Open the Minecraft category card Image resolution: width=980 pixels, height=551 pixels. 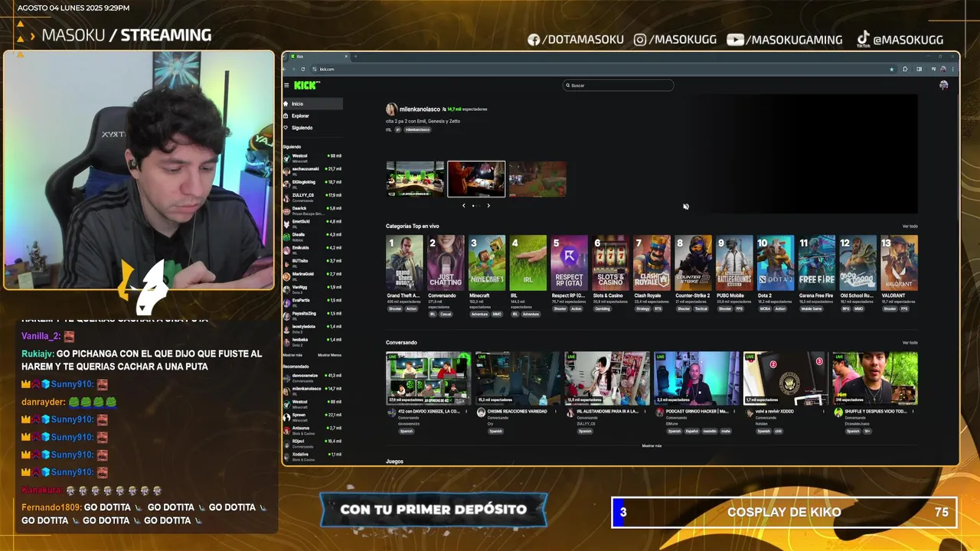(487, 263)
